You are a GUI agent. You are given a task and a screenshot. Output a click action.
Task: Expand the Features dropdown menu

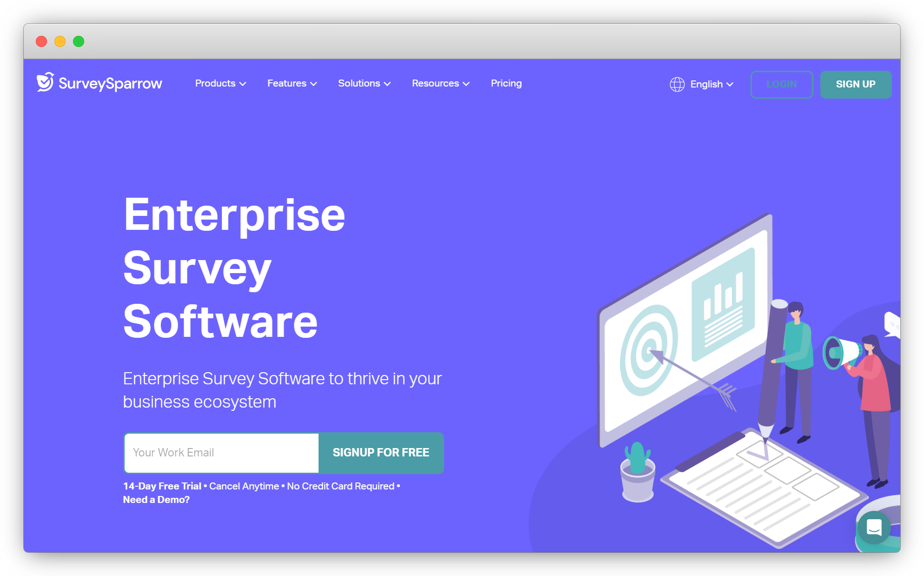pyautogui.click(x=291, y=84)
